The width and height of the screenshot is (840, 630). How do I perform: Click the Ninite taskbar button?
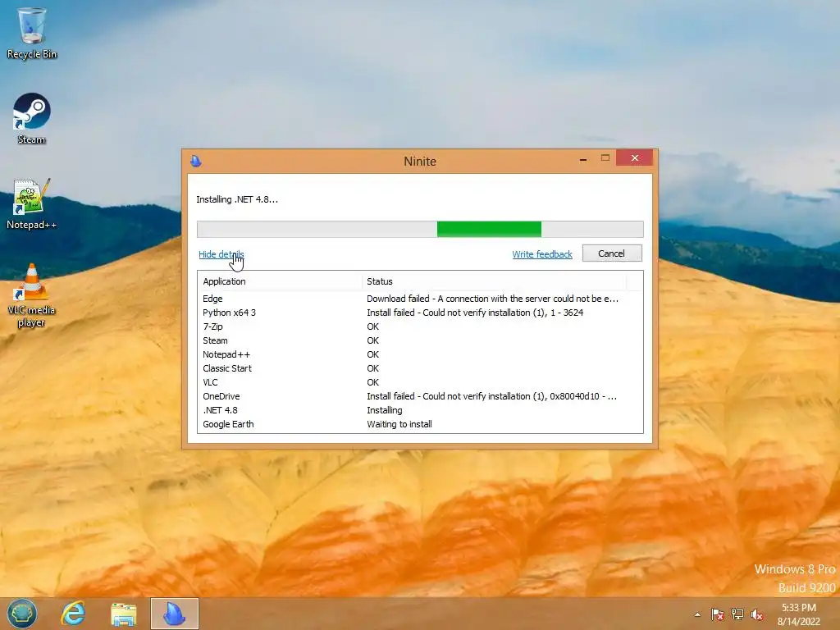tap(175, 614)
